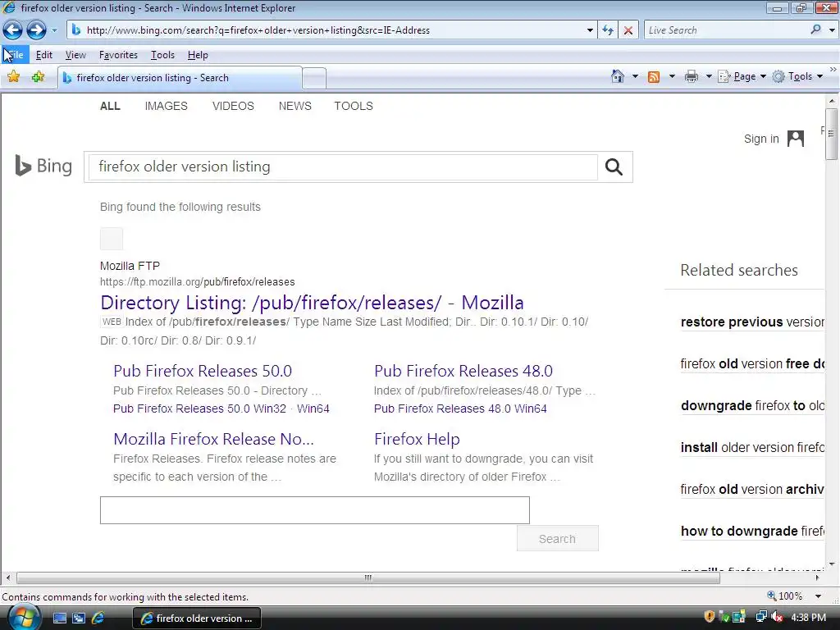Click the Refresh page icon
This screenshot has width=840, height=630.
point(608,30)
